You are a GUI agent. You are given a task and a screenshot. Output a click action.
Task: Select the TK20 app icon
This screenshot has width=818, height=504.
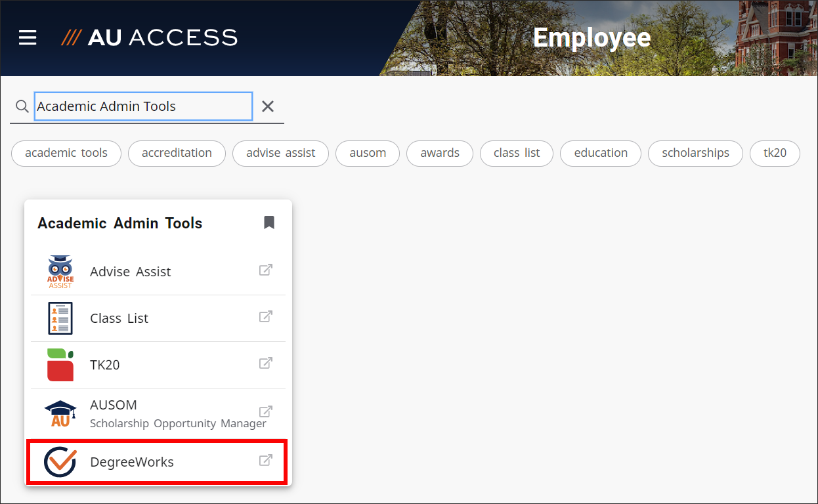[60, 364]
